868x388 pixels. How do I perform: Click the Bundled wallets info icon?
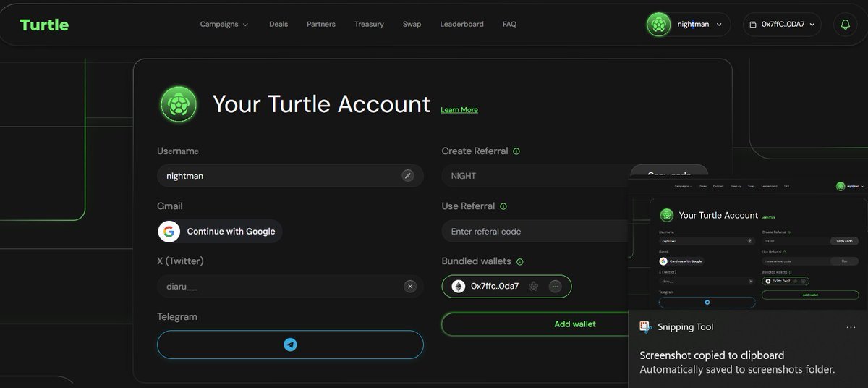pos(520,261)
